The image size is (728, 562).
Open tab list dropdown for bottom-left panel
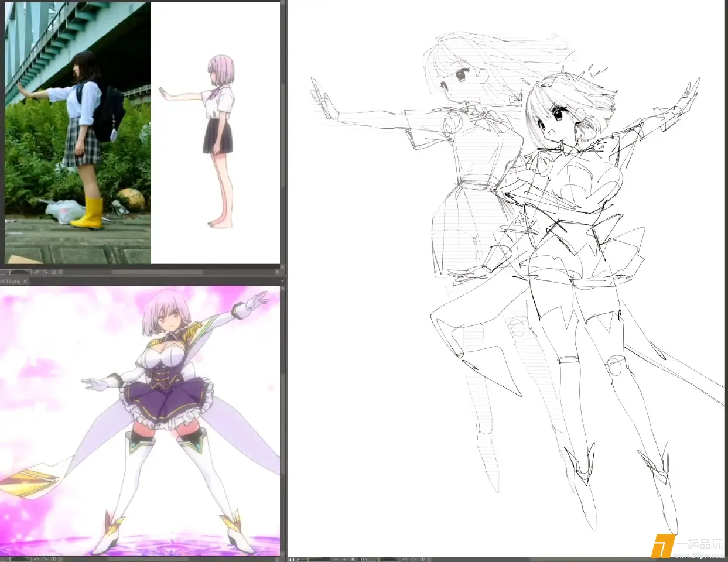(282, 281)
